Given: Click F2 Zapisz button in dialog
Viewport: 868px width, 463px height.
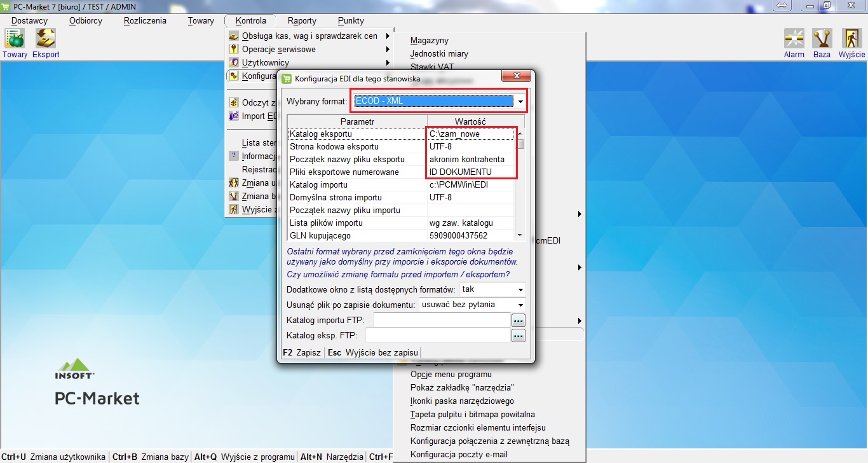Looking at the screenshot, I should click(302, 353).
